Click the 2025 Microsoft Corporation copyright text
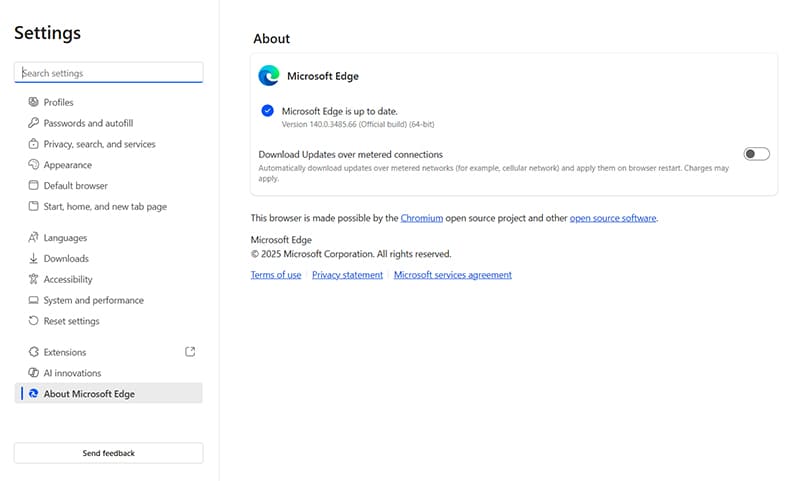 point(351,254)
